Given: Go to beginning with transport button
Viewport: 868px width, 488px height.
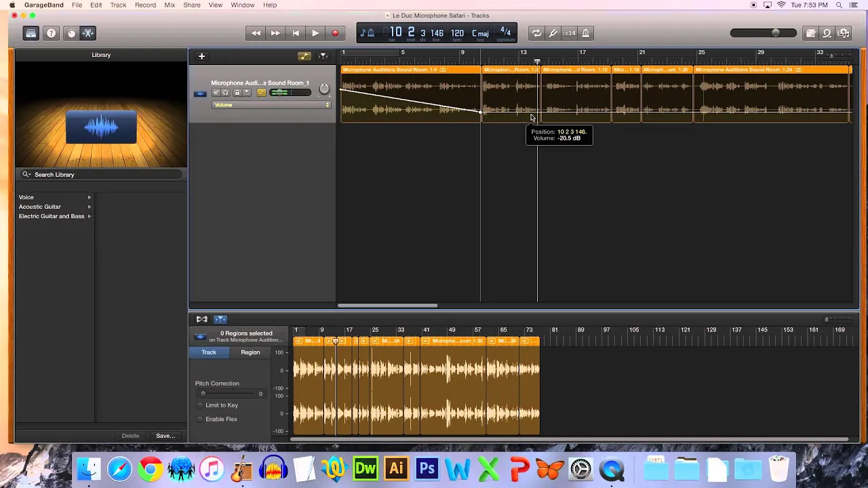Looking at the screenshot, I should [296, 33].
